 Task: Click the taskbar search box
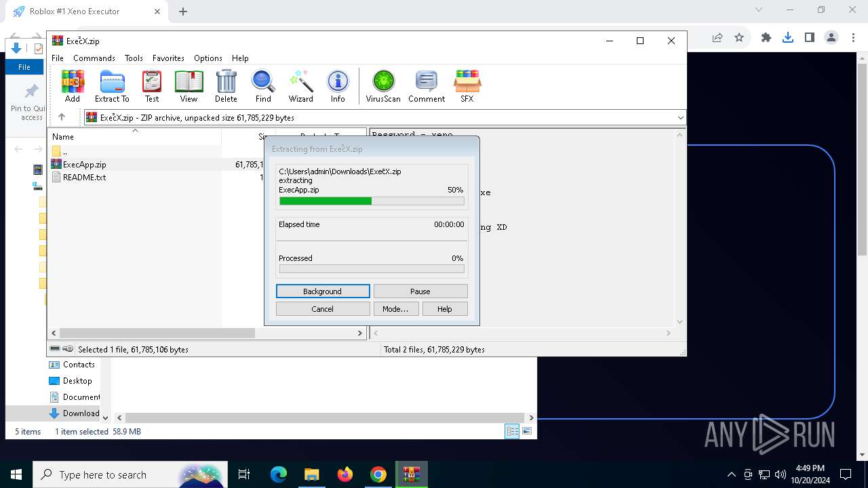130,474
